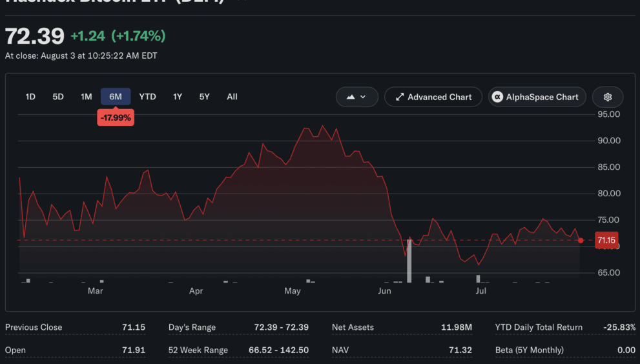This screenshot has width=640, height=364.
Task: Click the Beta (5Y Monthly) label
Action: point(530,350)
